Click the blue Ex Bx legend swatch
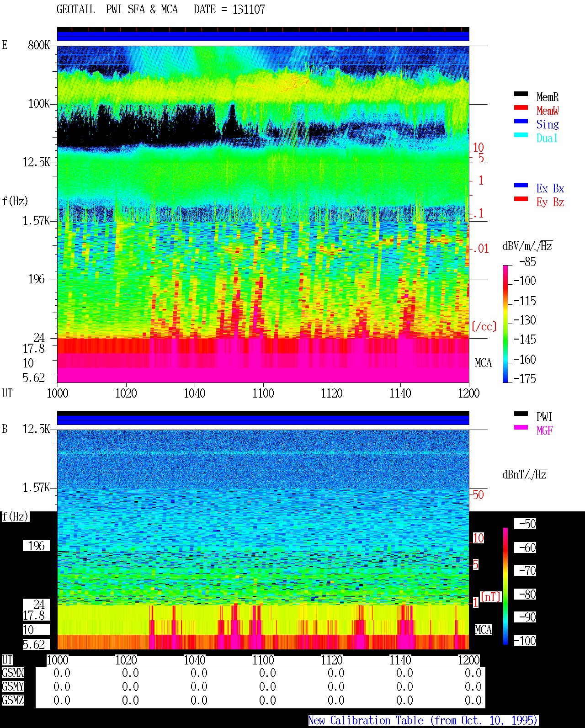Viewport: 585px width, 728px height. click(521, 185)
